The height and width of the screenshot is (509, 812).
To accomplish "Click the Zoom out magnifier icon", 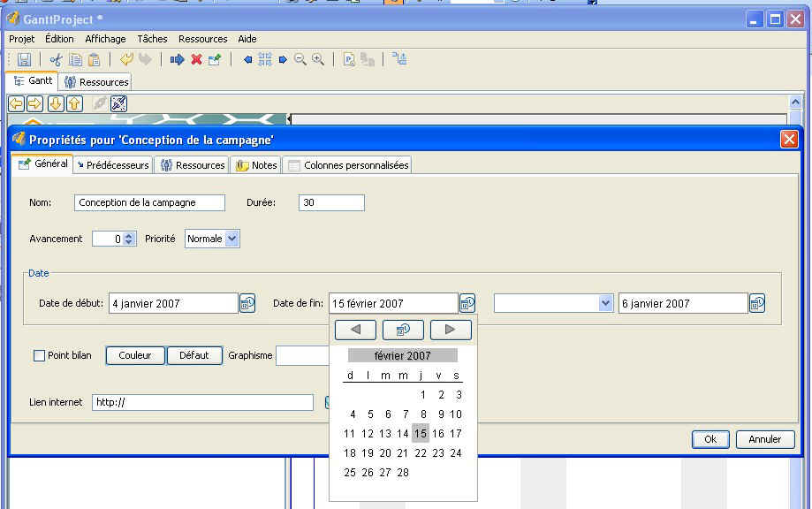I will pos(300,59).
